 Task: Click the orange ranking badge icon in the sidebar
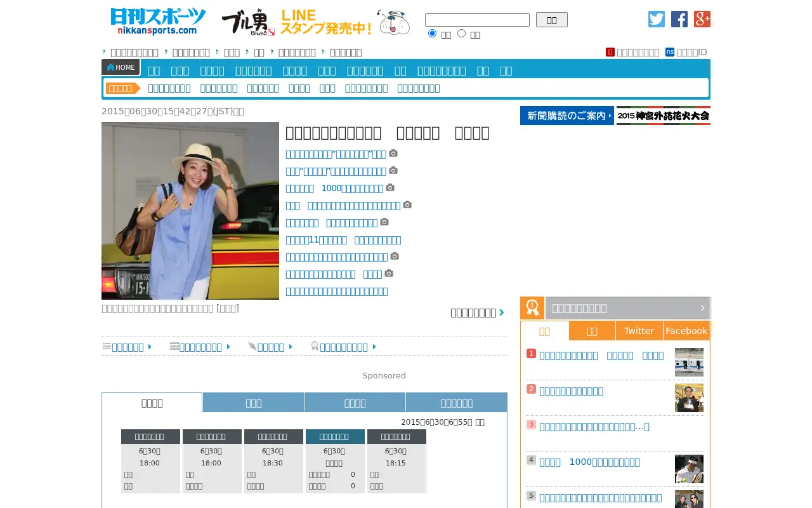click(532, 308)
